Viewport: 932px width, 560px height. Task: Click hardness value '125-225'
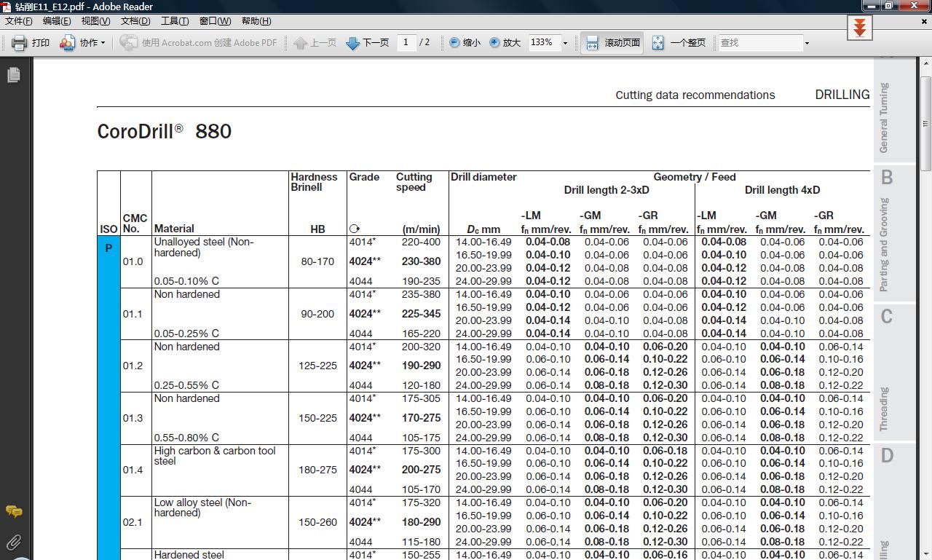coord(317,366)
